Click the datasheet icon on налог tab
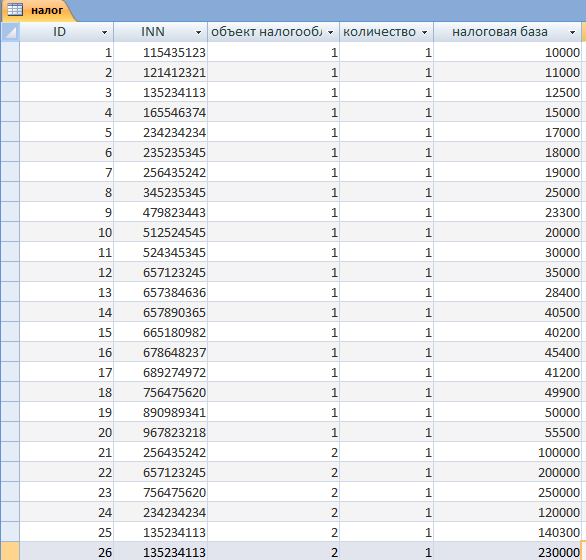This screenshot has width=586, height=560. pos(15,9)
